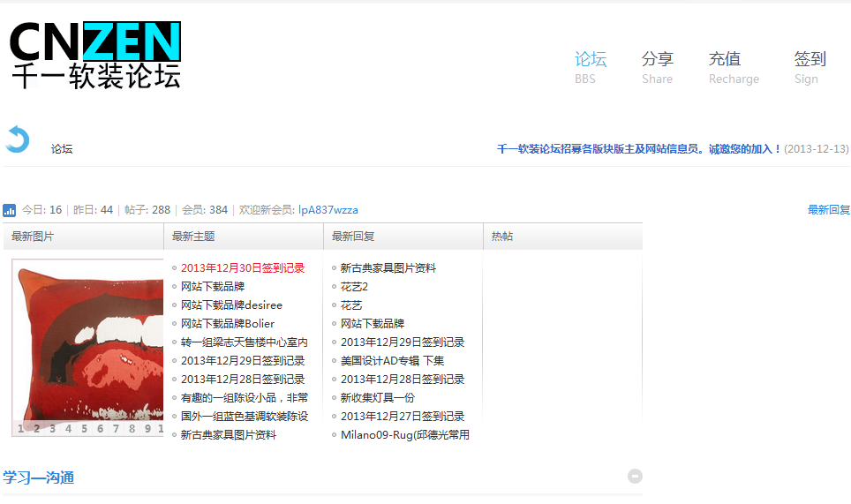
Task: Click the 论坛 breadcrumb link
Action: click(x=62, y=149)
